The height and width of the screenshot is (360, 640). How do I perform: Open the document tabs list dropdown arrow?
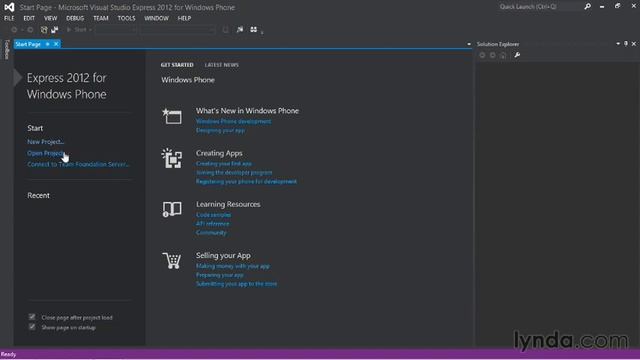tap(469, 44)
